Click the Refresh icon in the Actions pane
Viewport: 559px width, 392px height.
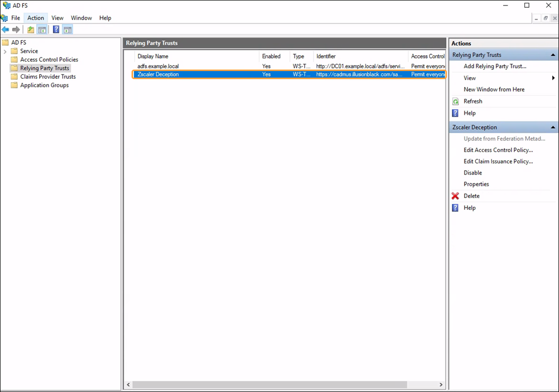pos(457,101)
